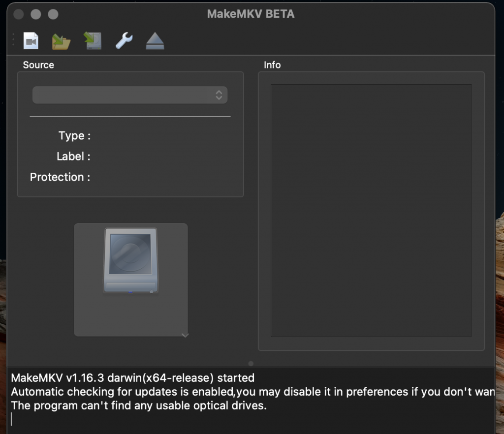Open files with the video file icon
Viewport: 504px width, 434px height.
[x=31, y=41]
